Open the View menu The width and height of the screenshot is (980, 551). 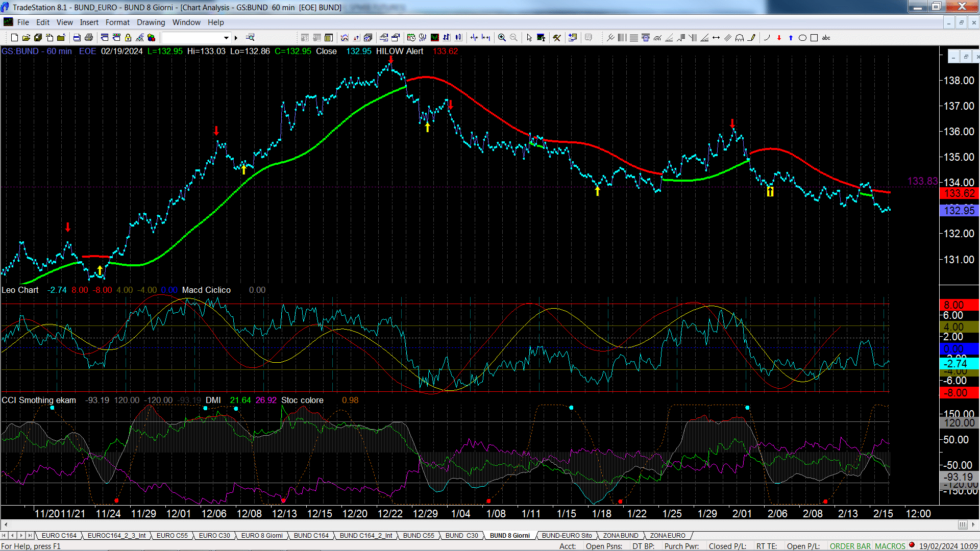coord(64,22)
